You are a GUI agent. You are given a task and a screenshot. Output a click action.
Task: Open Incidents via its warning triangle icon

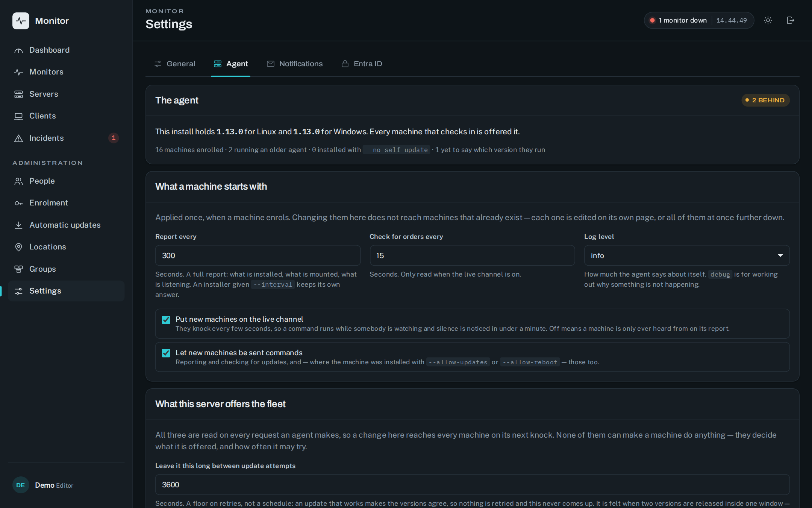18,138
